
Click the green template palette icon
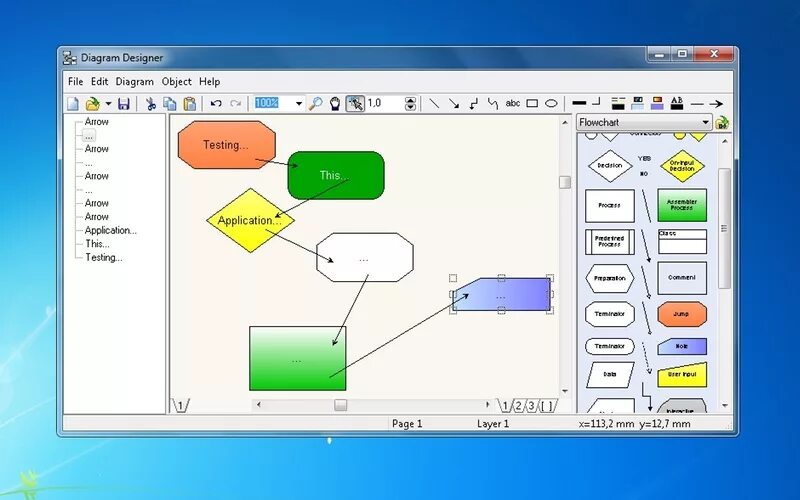coord(722,123)
